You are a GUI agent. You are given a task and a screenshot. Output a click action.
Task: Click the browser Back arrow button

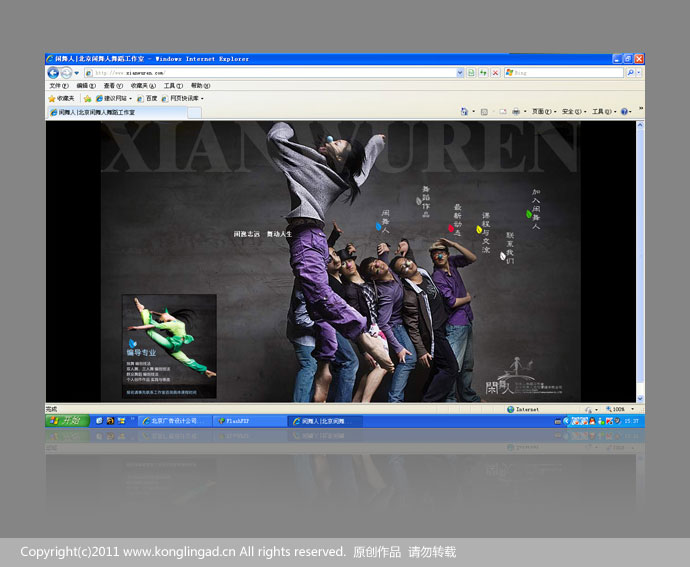click(53, 73)
